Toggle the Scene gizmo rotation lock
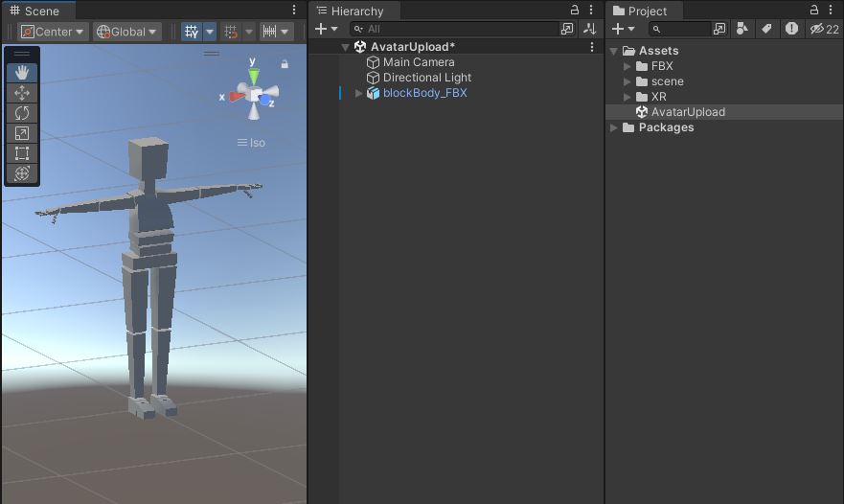This screenshot has height=504, width=844. click(285, 64)
